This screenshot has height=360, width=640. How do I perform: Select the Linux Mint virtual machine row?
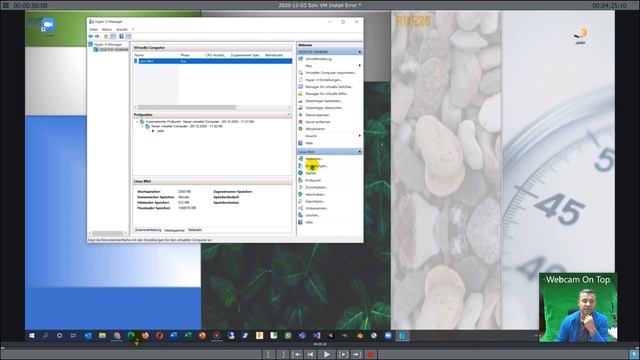(x=213, y=61)
